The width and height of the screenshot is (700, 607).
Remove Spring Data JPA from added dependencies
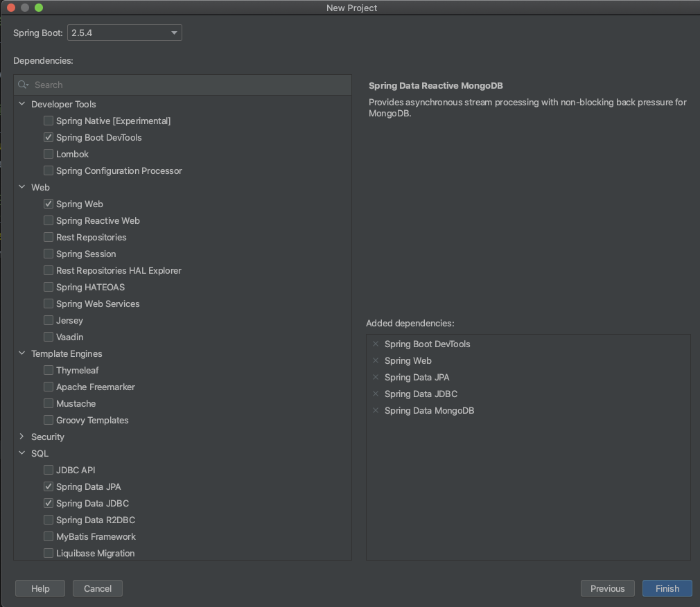coord(376,377)
